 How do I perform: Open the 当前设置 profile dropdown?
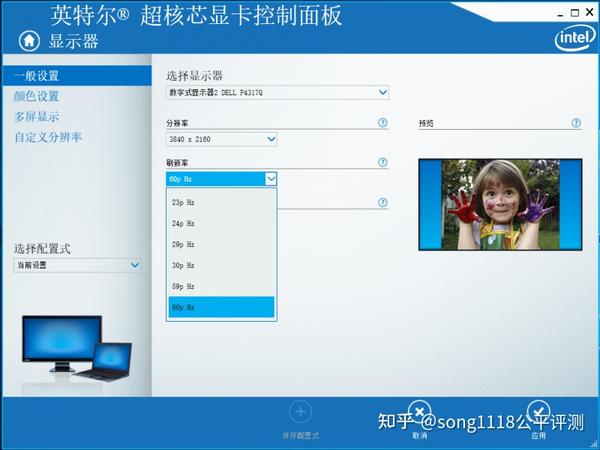click(78, 265)
